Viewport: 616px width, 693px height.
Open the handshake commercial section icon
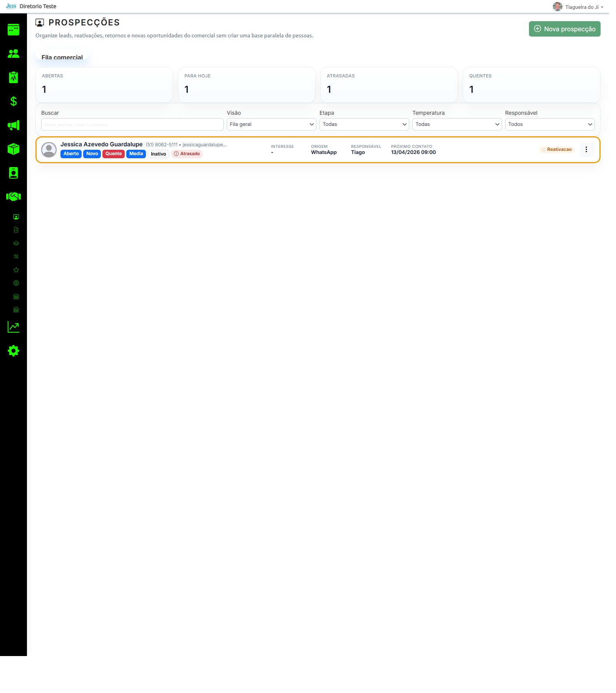13,197
